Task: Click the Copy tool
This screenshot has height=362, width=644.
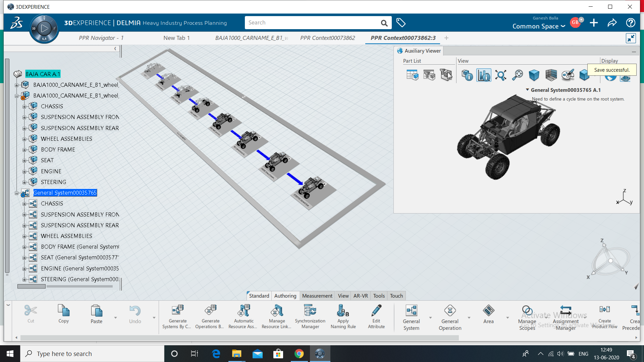Action: point(63,314)
